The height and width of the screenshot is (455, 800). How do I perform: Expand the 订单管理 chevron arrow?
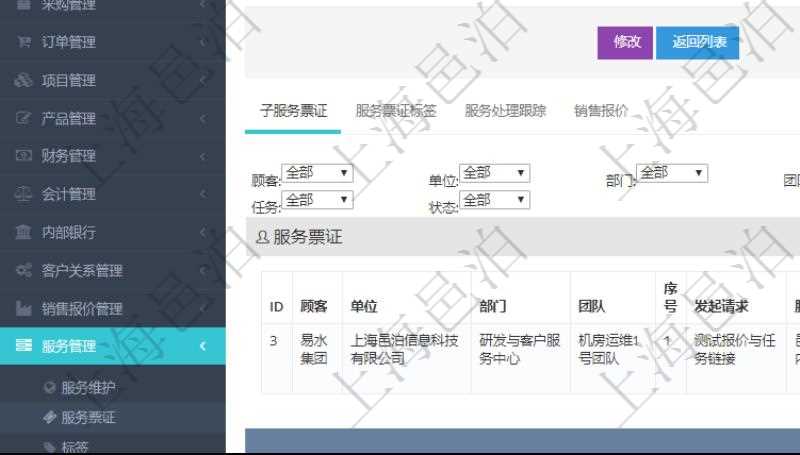[203, 42]
